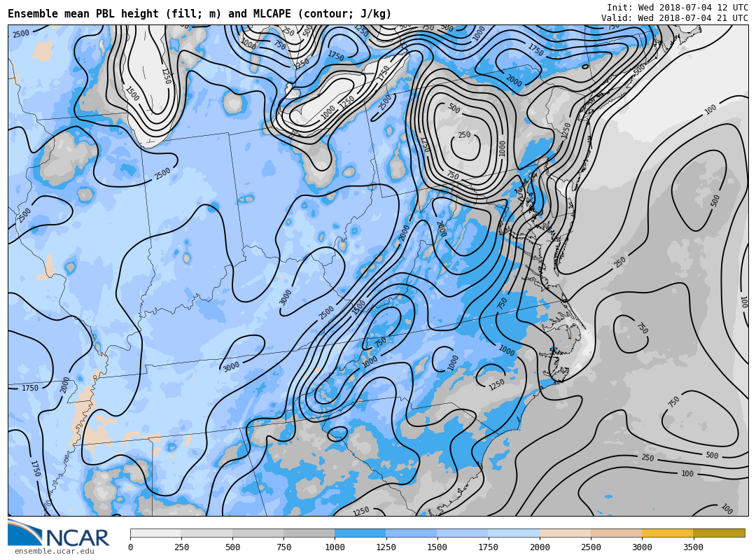756x560 pixels.
Task: Select the Valid time text
Action: point(674,18)
